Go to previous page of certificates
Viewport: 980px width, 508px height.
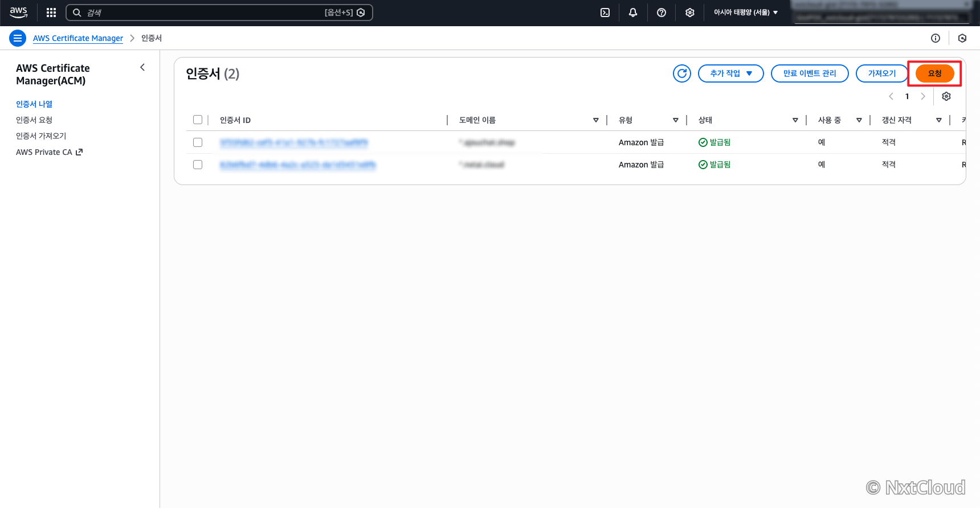click(x=891, y=96)
